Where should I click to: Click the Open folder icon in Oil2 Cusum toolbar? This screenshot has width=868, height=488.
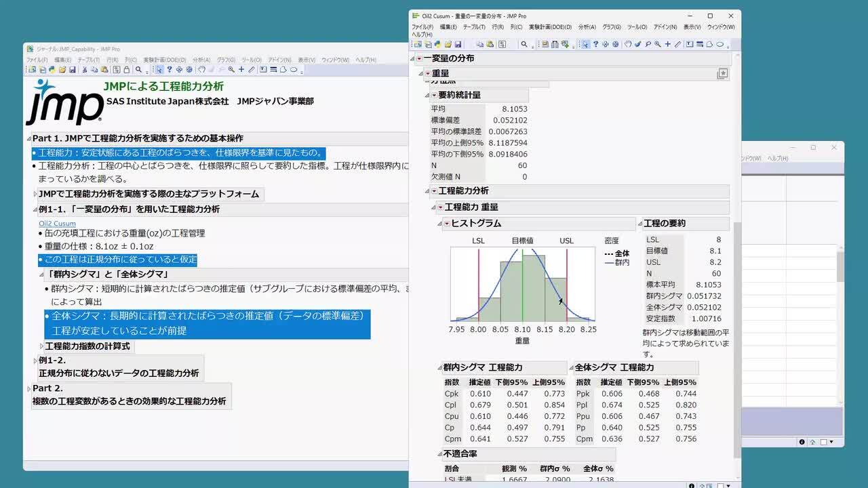[448, 44]
